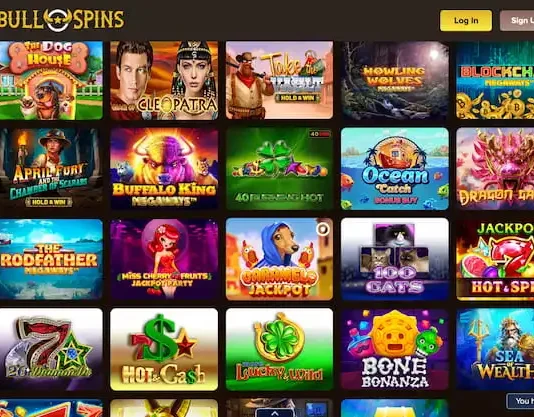
Task: Click circle icon on Caramelo Jackpot tile
Action: 323,229
